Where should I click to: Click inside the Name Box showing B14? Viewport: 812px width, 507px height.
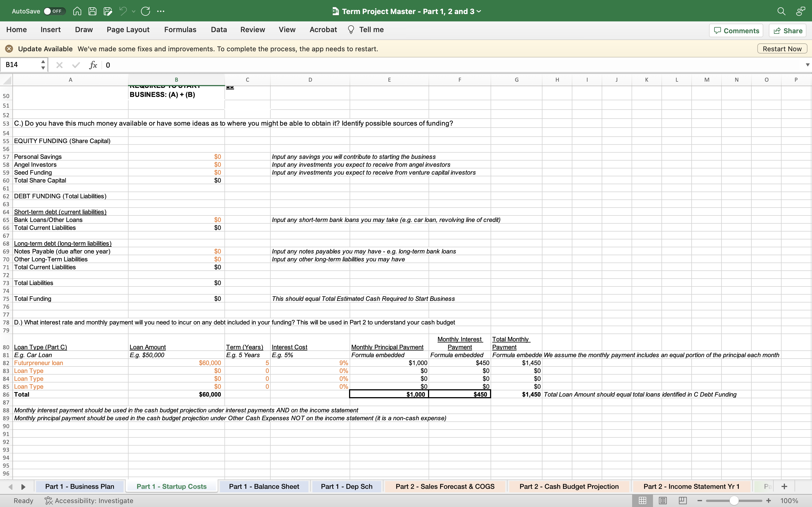pos(20,65)
